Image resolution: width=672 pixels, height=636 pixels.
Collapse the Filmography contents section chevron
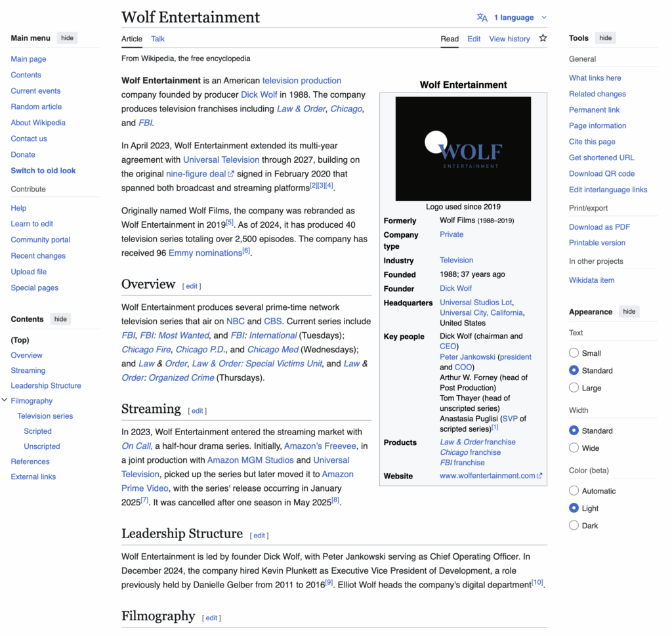tap(5, 400)
